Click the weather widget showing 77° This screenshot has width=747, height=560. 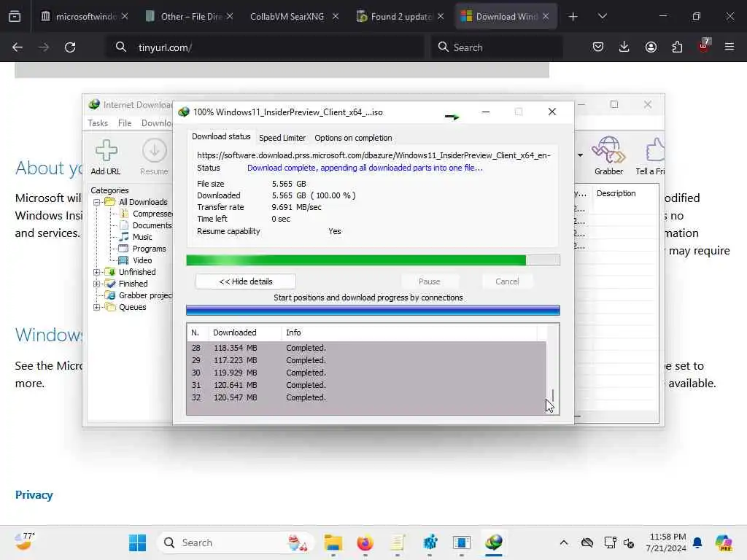pyautogui.click(x=25, y=542)
